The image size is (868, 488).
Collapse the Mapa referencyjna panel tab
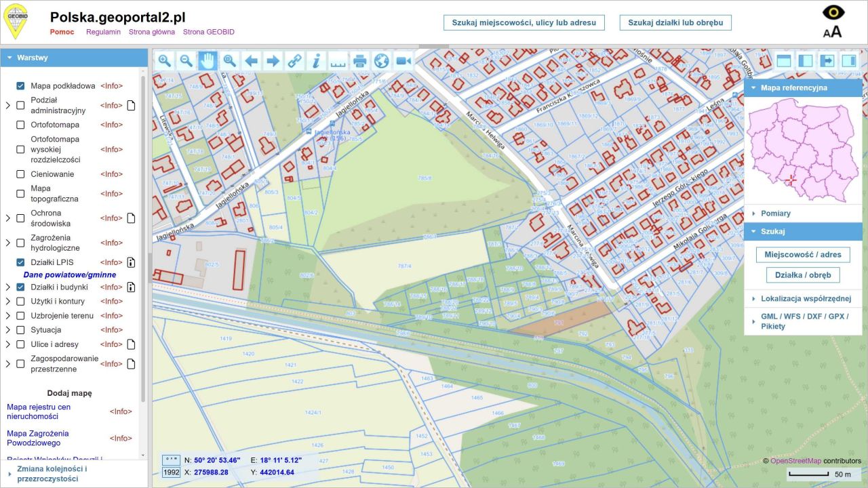[804, 88]
